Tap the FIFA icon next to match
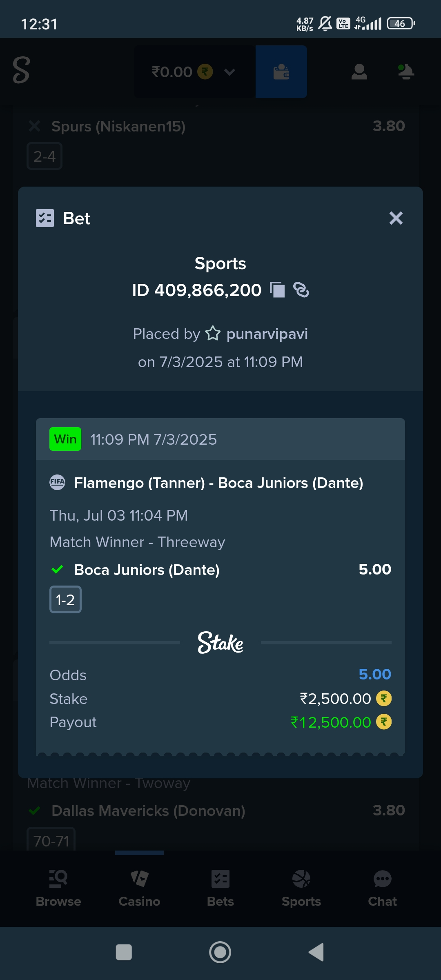Viewport: 441px width, 980px height. pos(57,482)
